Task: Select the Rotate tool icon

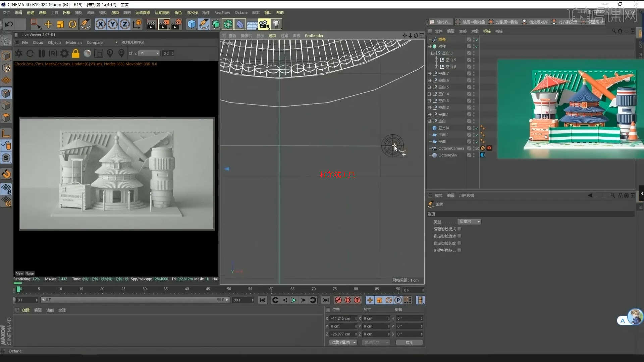Action: [72, 24]
